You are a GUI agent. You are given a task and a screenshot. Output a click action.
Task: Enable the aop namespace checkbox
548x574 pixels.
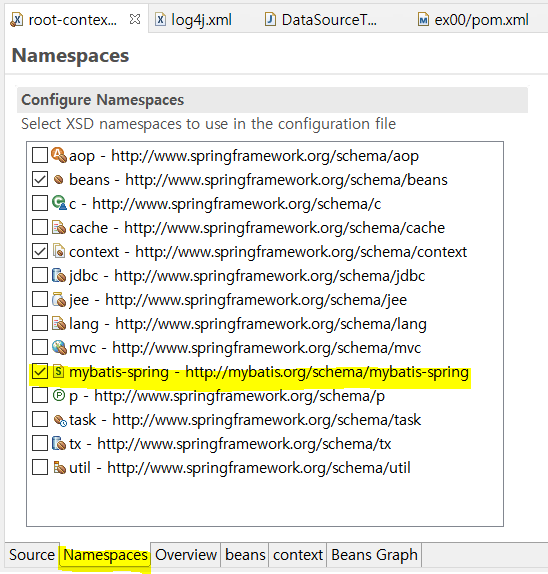[40, 155]
